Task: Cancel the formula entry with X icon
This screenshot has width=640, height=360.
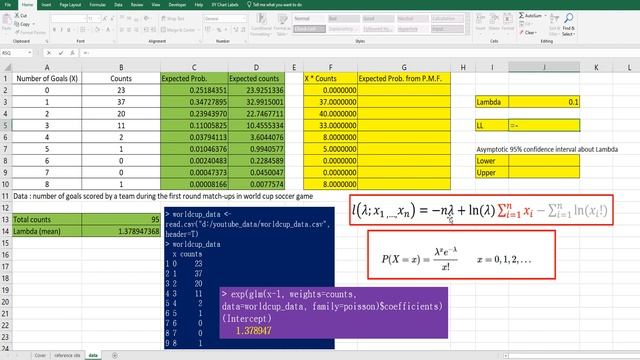Action: click(x=49, y=53)
